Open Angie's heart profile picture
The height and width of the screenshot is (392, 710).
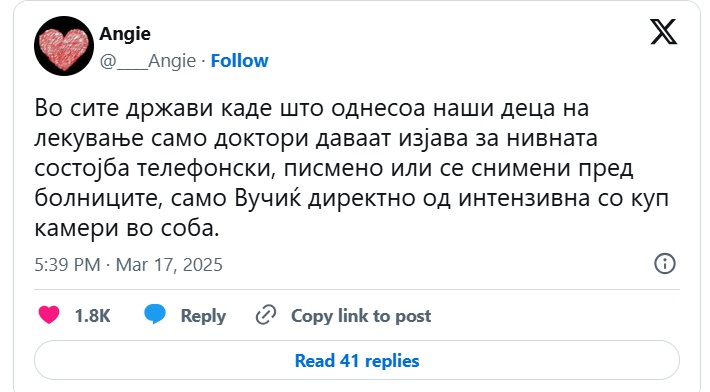point(64,46)
